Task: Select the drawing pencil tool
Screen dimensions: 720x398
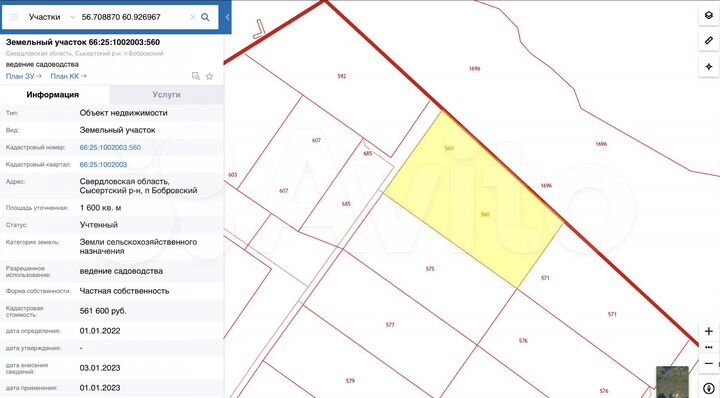Action: coord(709,41)
